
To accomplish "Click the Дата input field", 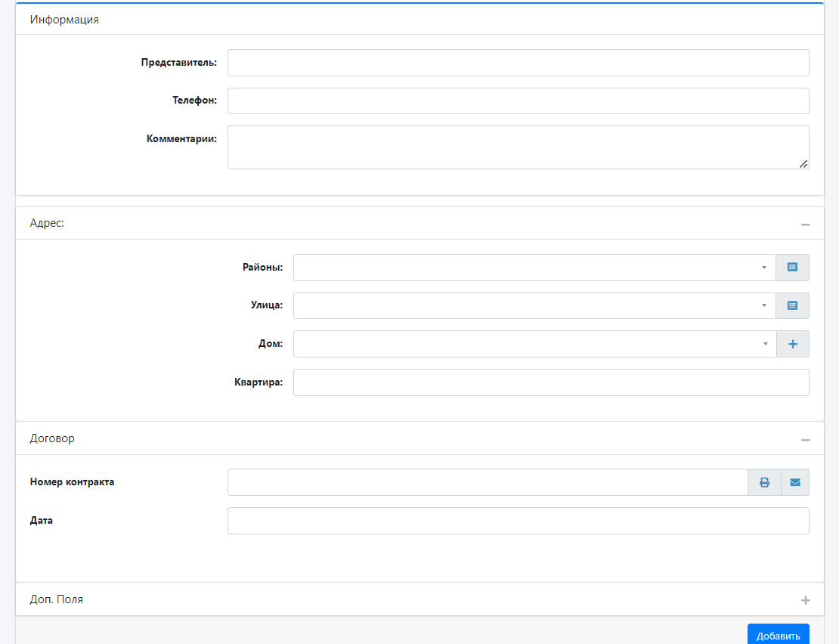I will [x=518, y=521].
